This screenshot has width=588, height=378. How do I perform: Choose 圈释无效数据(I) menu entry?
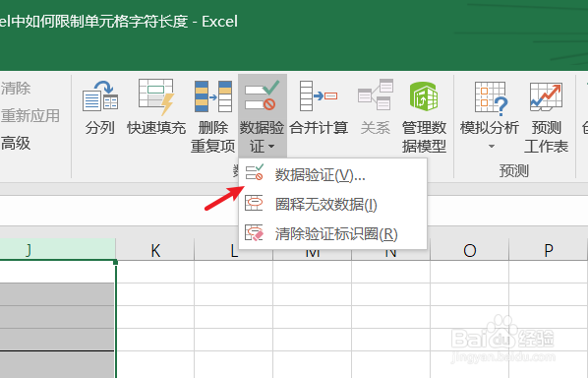(x=333, y=204)
